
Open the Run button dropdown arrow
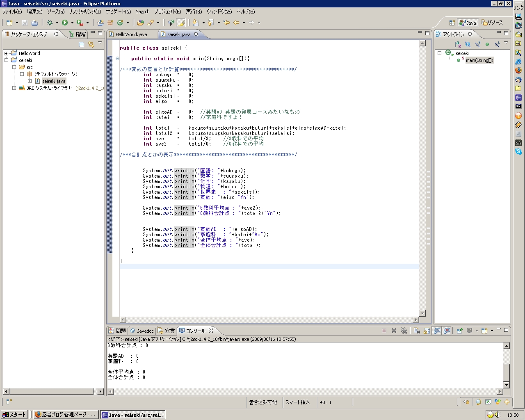click(x=72, y=23)
